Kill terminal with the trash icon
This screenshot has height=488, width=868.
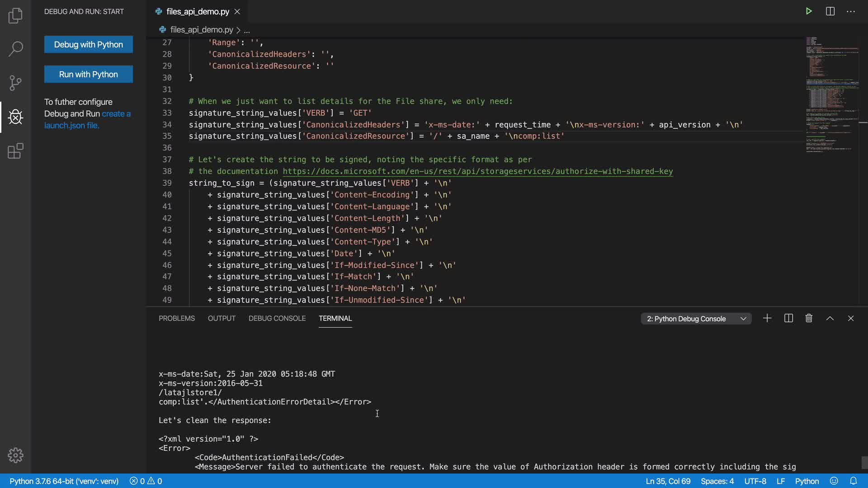tap(809, 319)
